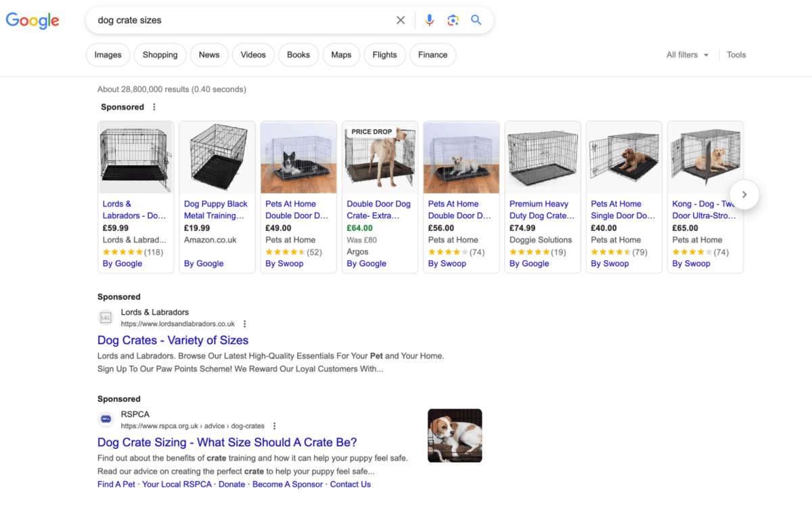Open the £49.00 Pets At Home crate image
The width and height of the screenshot is (812, 508).
point(298,158)
